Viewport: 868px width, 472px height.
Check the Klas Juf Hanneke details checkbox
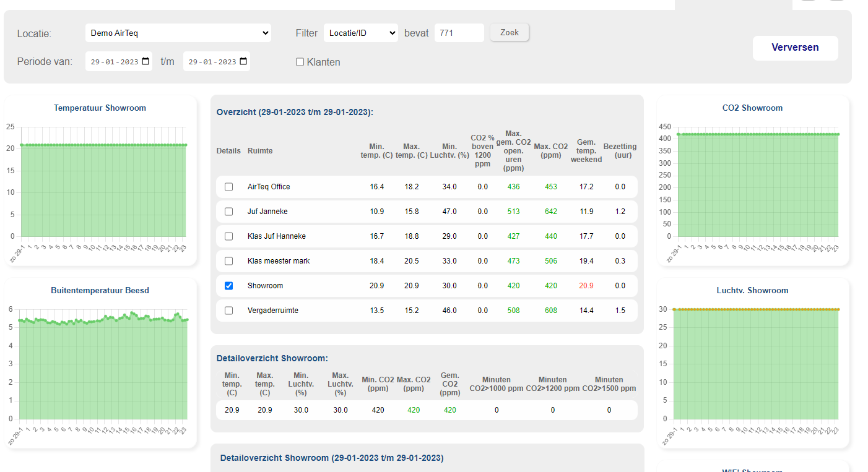(228, 236)
